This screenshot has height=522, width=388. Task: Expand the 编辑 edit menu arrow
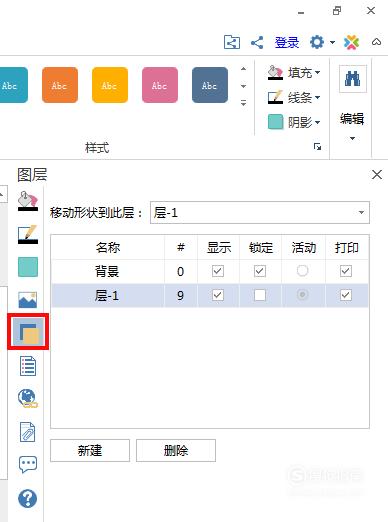click(352, 138)
